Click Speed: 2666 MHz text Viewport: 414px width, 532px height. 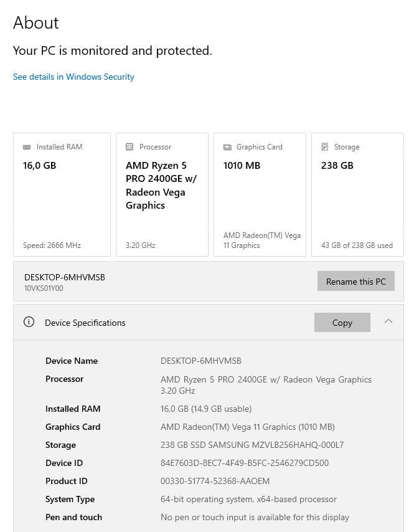tap(52, 245)
